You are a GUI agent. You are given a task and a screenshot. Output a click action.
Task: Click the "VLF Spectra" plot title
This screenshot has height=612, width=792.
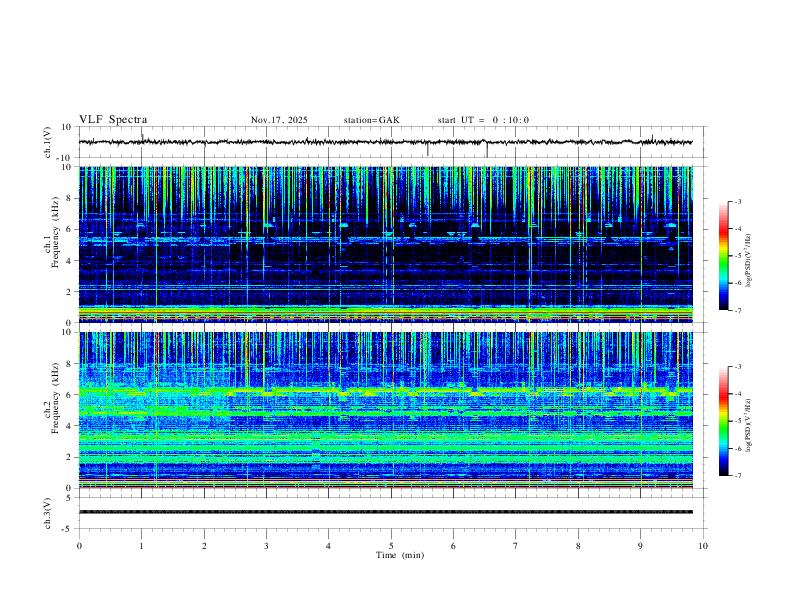(113, 120)
